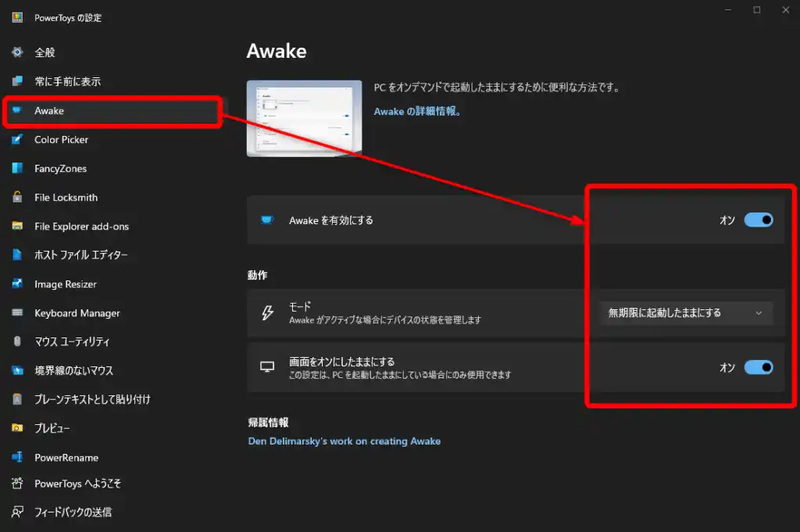Open the モード dropdown menu
Image resolution: width=800 pixels, height=532 pixels.
pyautogui.click(x=685, y=313)
